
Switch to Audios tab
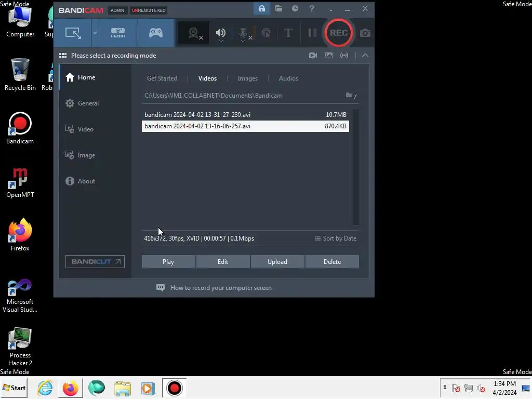tap(288, 78)
